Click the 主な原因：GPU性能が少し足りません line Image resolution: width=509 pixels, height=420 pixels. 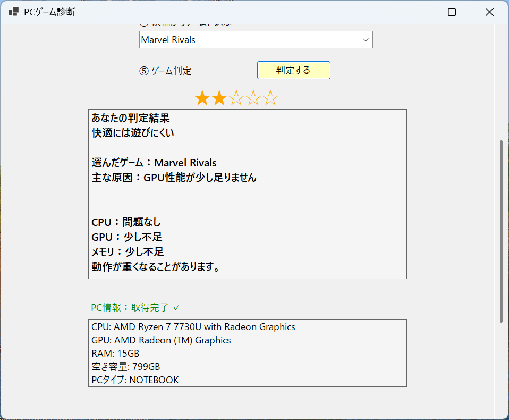click(174, 178)
